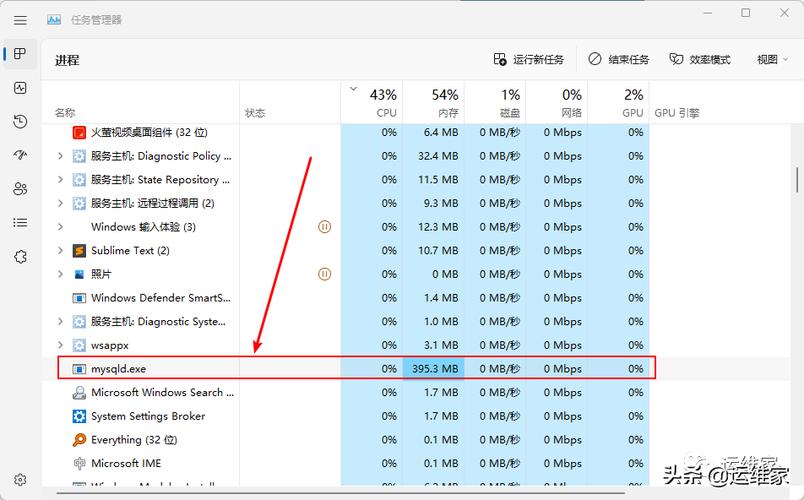The width and height of the screenshot is (804, 500).
Task: Open the Details sidebar page
Action: [x=20, y=223]
